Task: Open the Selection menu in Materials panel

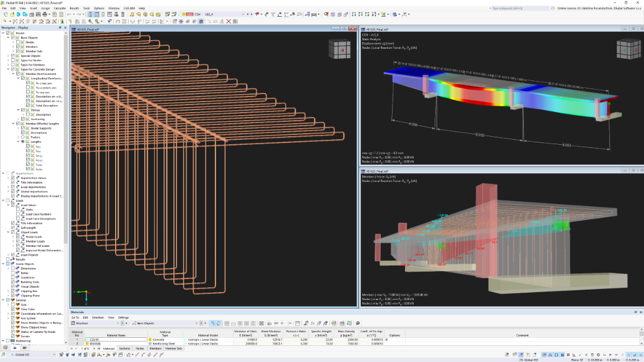Action: [98, 317]
